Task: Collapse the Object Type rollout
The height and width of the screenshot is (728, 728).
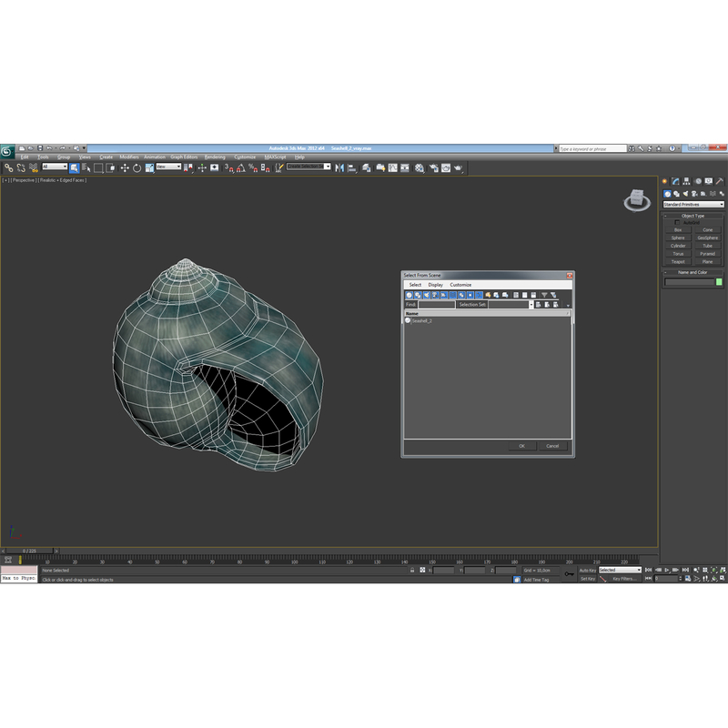Action: coord(664,216)
